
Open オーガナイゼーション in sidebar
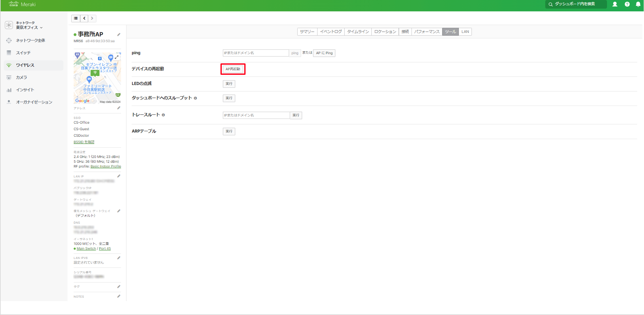pyautogui.click(x=34, y=102)
